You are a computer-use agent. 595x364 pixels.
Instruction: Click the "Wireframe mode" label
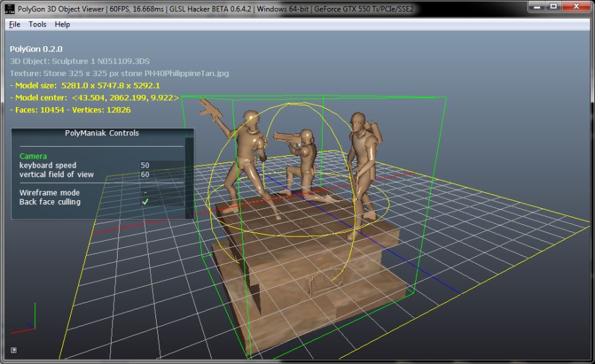(x=50, y=193)
